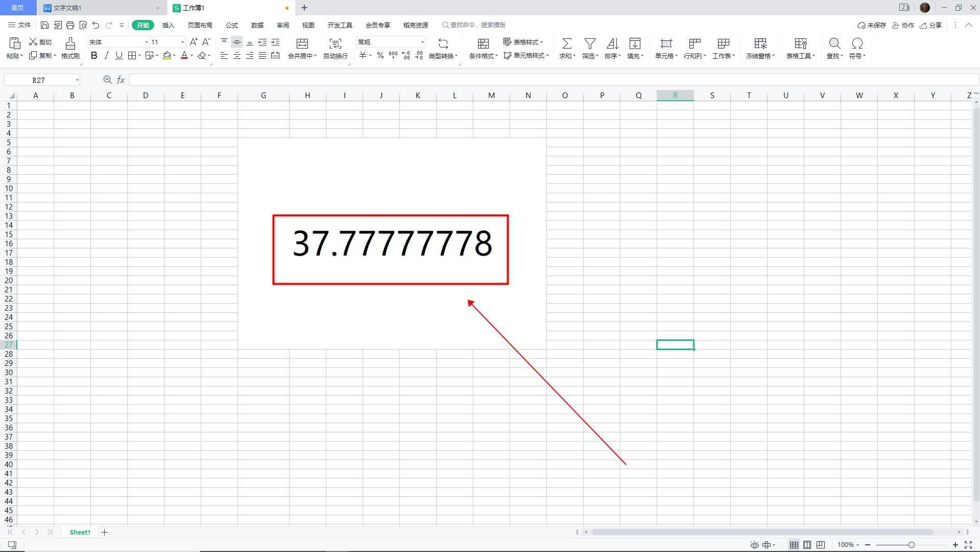Open the font name dropdown showing 宋体

147,42
